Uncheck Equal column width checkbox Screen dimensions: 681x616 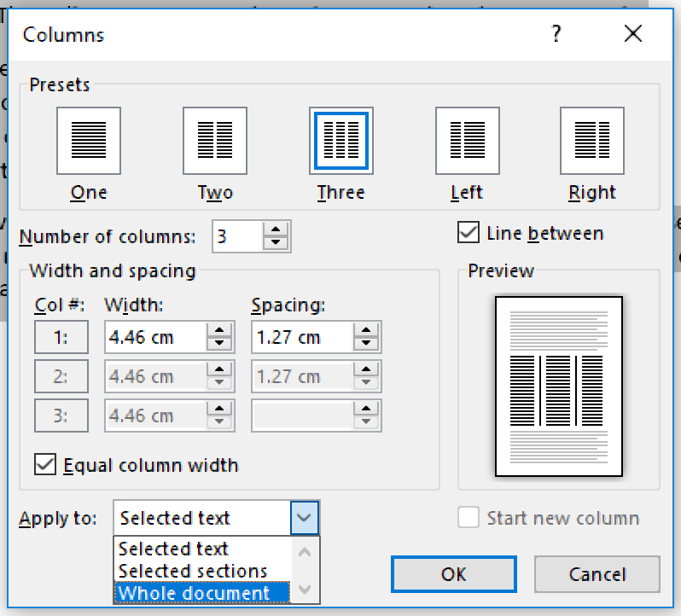[x=45, y=465]
